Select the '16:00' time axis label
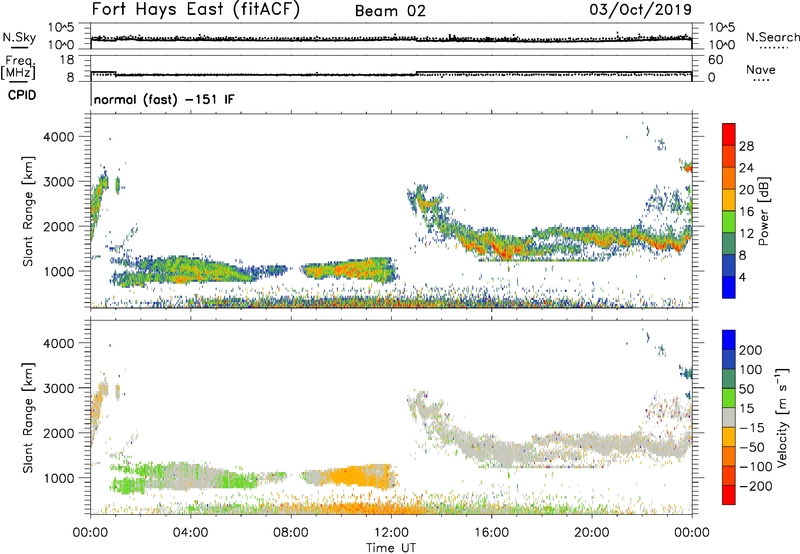Viewport: 800px width, 554px height. tap(491, 533)
